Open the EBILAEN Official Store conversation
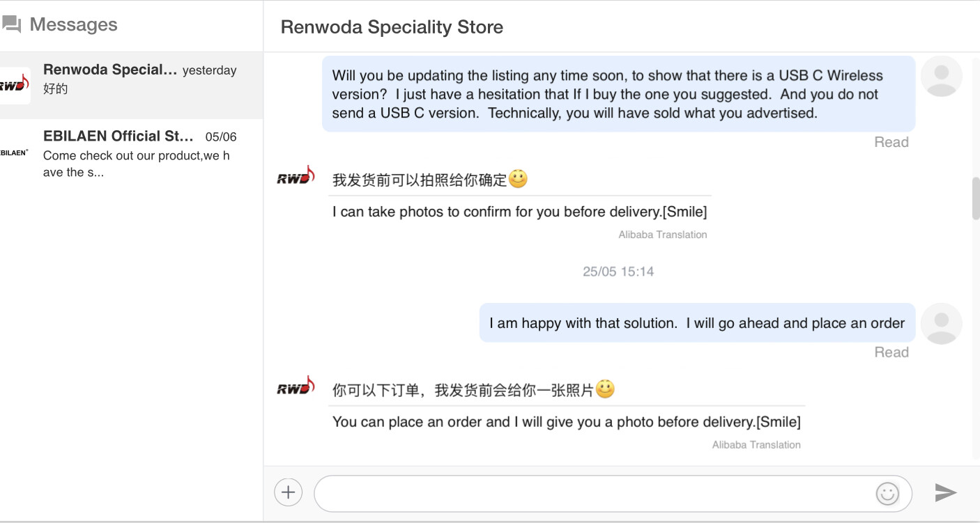This screenshot has width=980, height=523. (132, 154)
